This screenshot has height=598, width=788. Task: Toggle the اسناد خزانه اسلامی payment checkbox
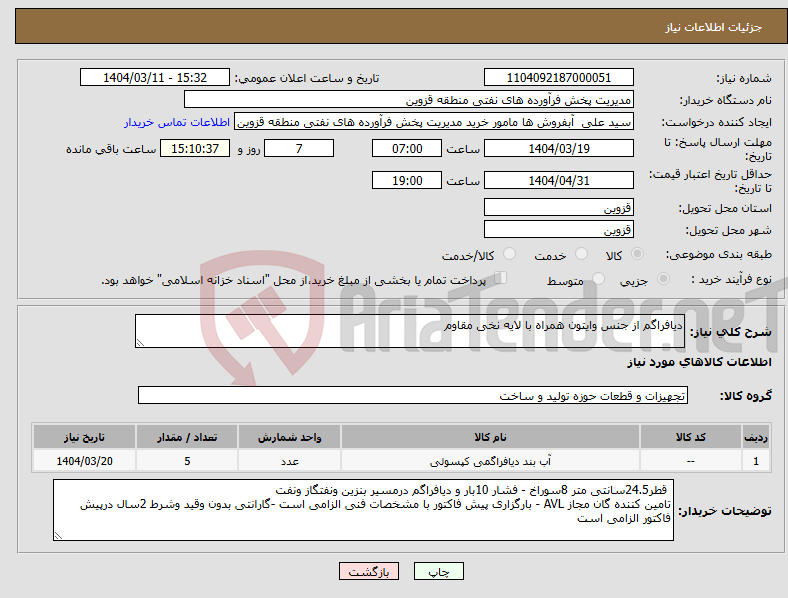(x=501, y=278)
